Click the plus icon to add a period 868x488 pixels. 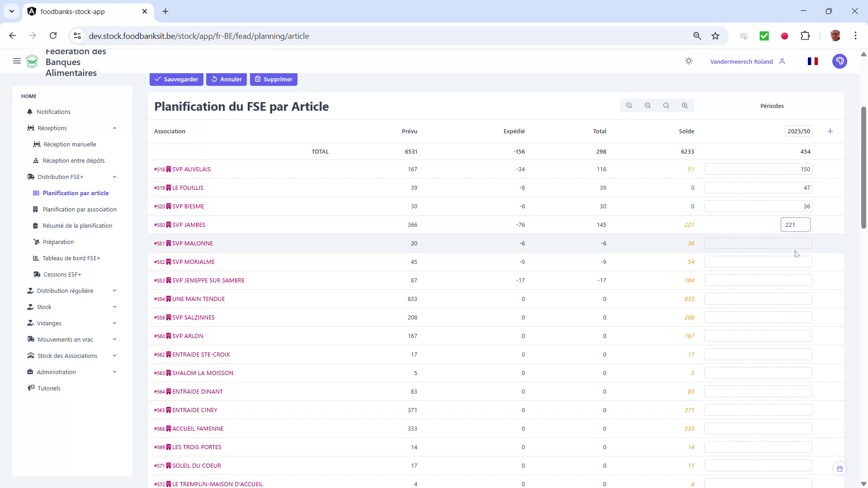[831, 131]
